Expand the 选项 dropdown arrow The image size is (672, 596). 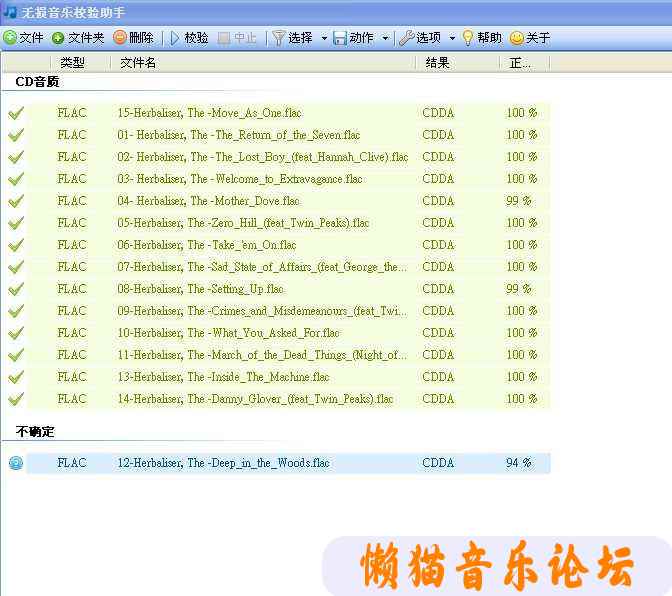(452, 39)
